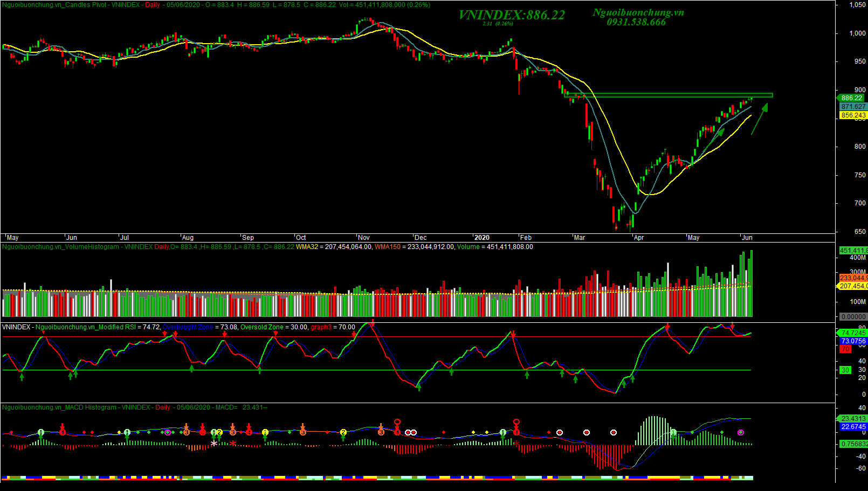Click the 400M volume axis value
Image resolution: width=868 pixels, height=491 pixels.
[x=858, y=258]
